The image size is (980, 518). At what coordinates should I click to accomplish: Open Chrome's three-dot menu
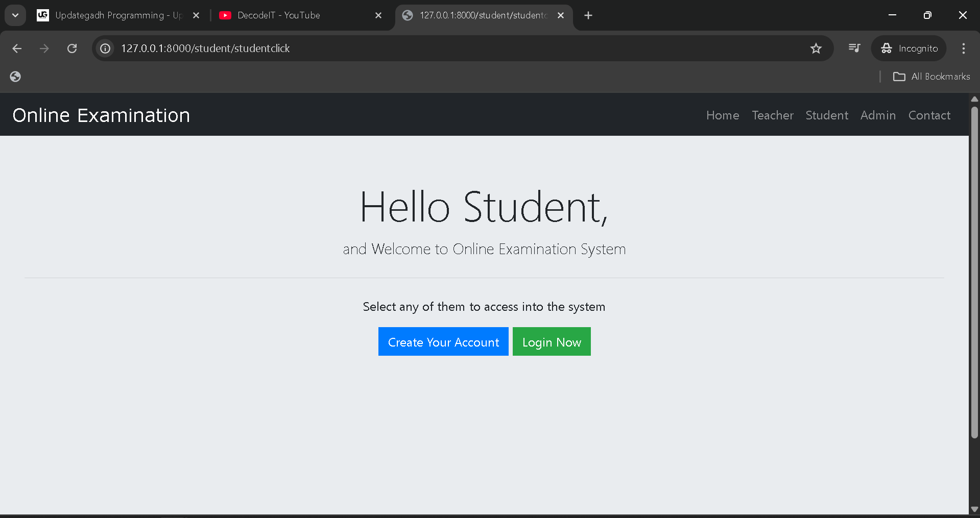coord(963,48)
